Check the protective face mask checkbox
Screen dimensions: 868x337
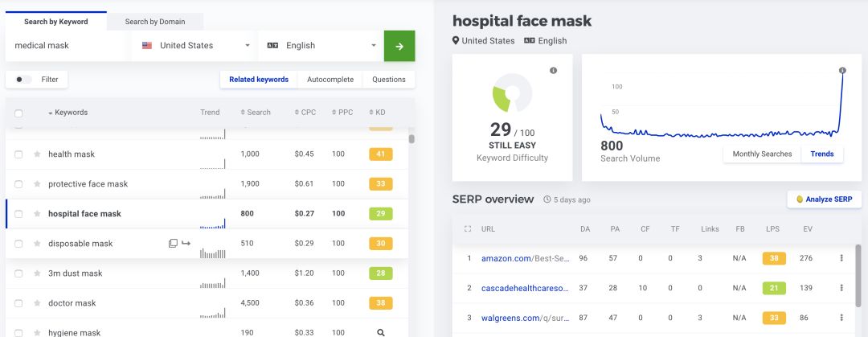18,184
